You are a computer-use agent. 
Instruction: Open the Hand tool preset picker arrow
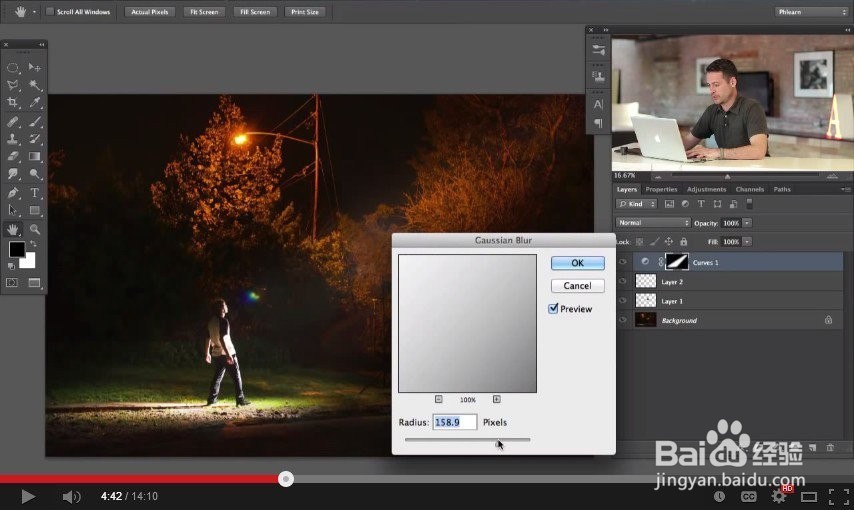[x=34, y=11]
